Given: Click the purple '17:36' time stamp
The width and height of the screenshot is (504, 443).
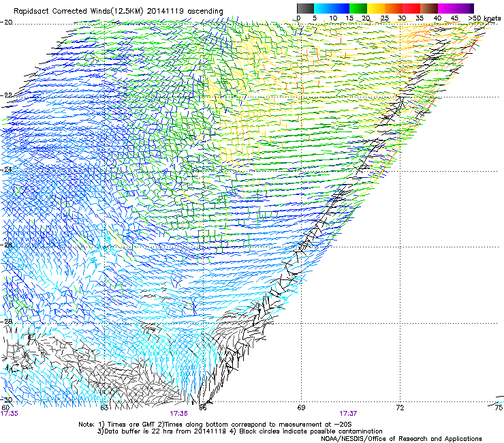Looking at the screenshot, I should [x=178, y=414].
